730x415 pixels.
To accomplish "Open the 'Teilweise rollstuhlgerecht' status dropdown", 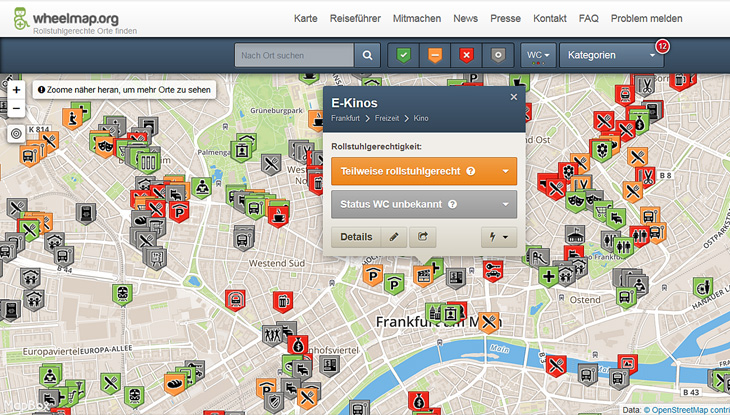I will pos(424,171).
